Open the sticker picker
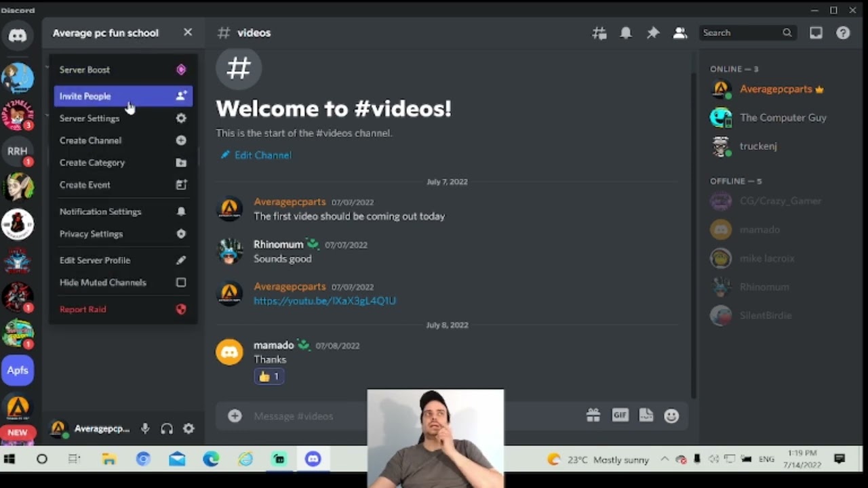The height and width of the screenshot is (488, 868). [x=646, y=415]
